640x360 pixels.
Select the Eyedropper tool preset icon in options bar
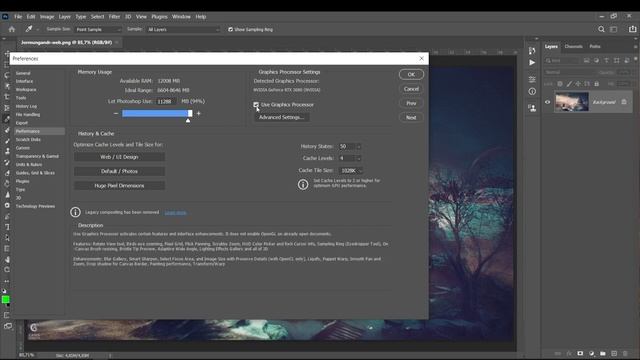[29, 29]
